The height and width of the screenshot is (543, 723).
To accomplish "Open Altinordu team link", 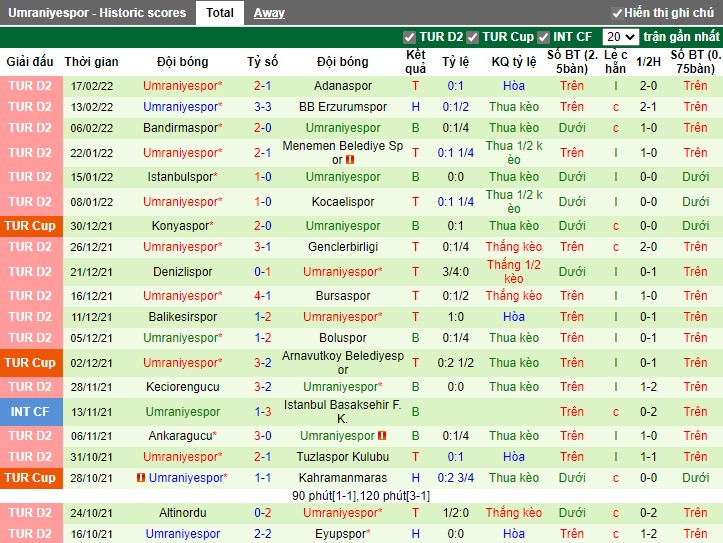I will [x=183, y=513].
